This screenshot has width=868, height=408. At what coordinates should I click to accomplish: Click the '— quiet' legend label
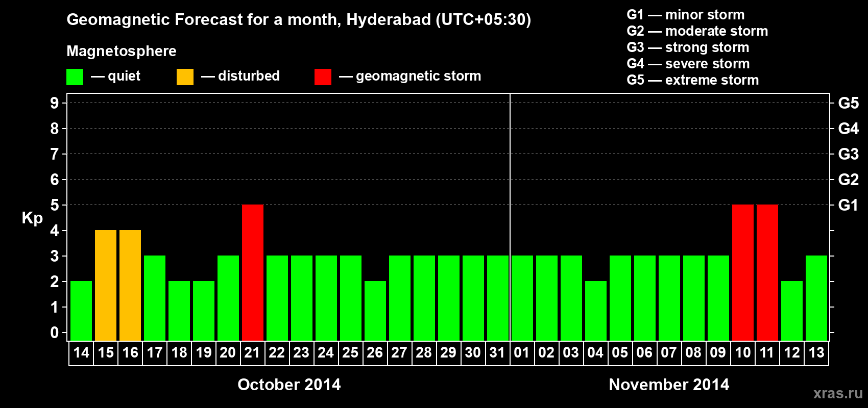(115, 76)
